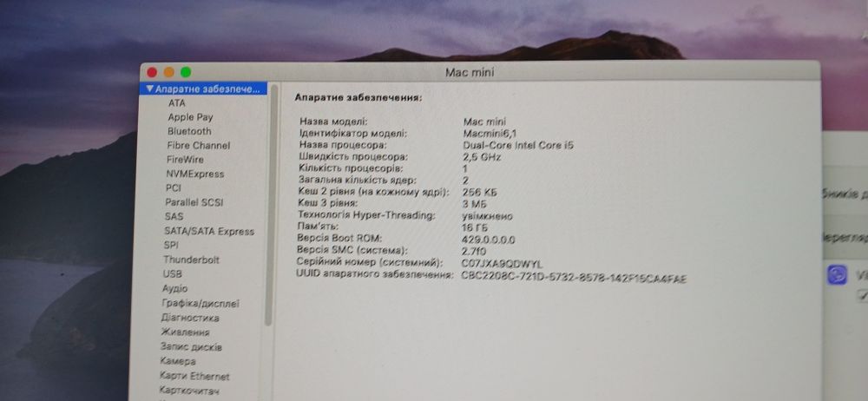Click the 256 КБ cache value
The width and height of the screenshot is (868, 401).
point(479,192)
